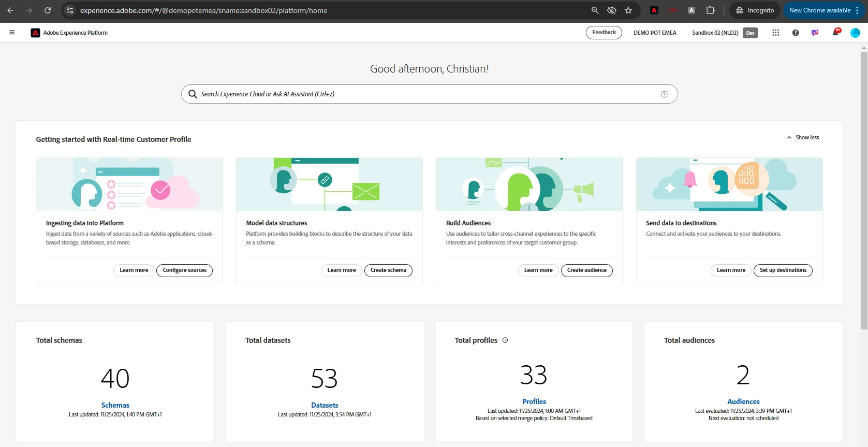Open the user profile avatar
Viewport: 868px width, 447px height.
pyautogui.click(x=855, y=33)
